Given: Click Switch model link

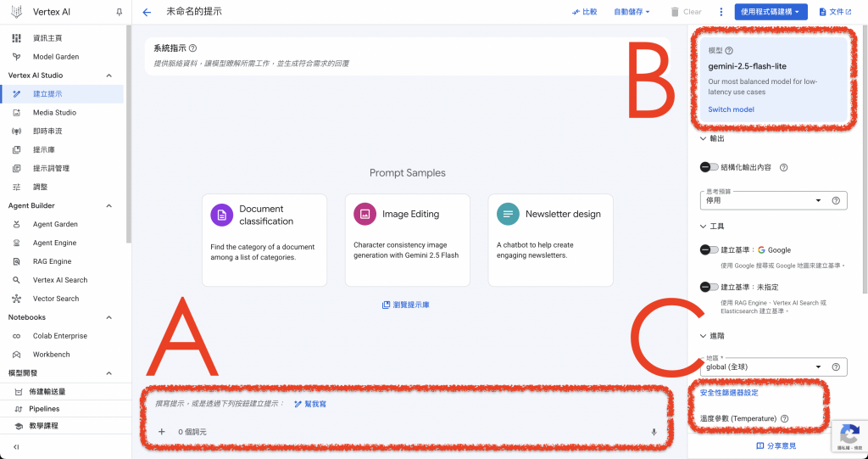Looking at the screenshot, I should (731, 109).
